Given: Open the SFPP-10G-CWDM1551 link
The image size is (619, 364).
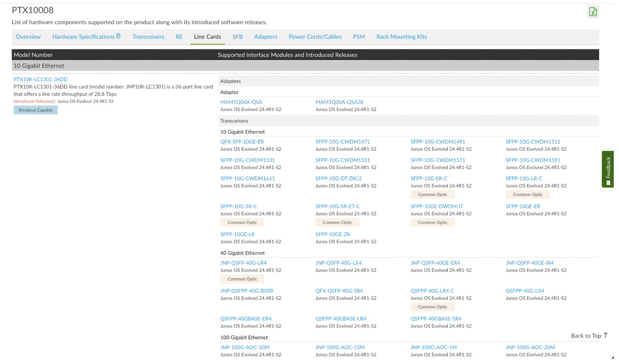Looking at the screenshot, I should coord(343,160).
